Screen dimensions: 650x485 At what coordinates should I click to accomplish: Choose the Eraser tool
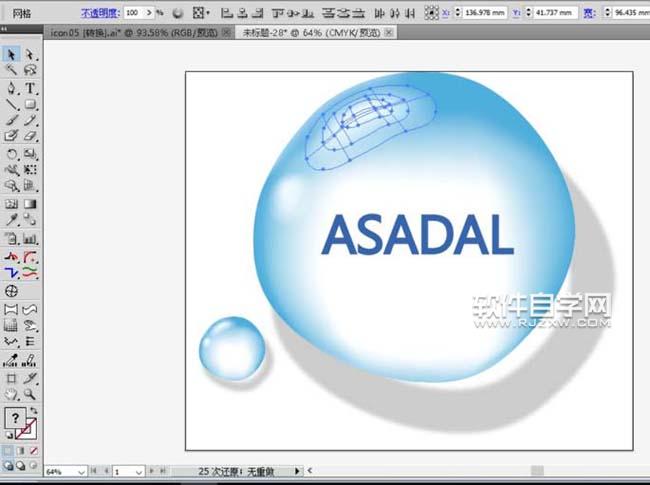pos(30,136)
